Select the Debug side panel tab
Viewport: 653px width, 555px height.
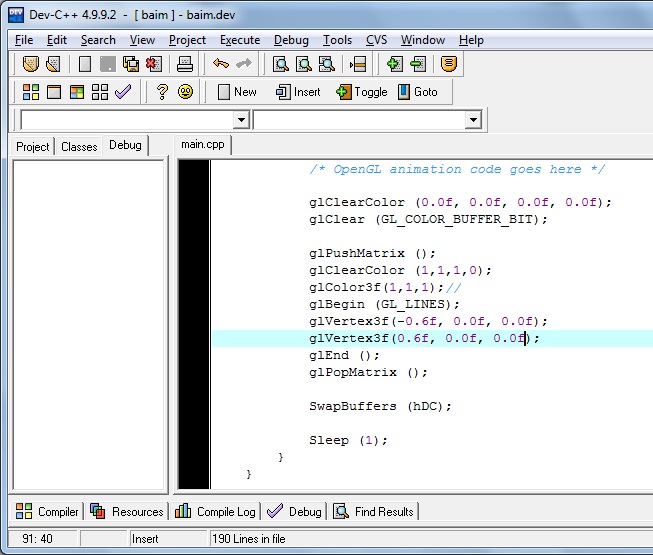[x=125, y=145]
